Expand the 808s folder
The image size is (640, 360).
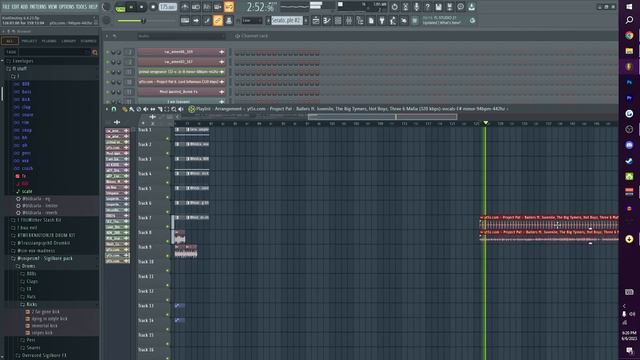(31, 274)
